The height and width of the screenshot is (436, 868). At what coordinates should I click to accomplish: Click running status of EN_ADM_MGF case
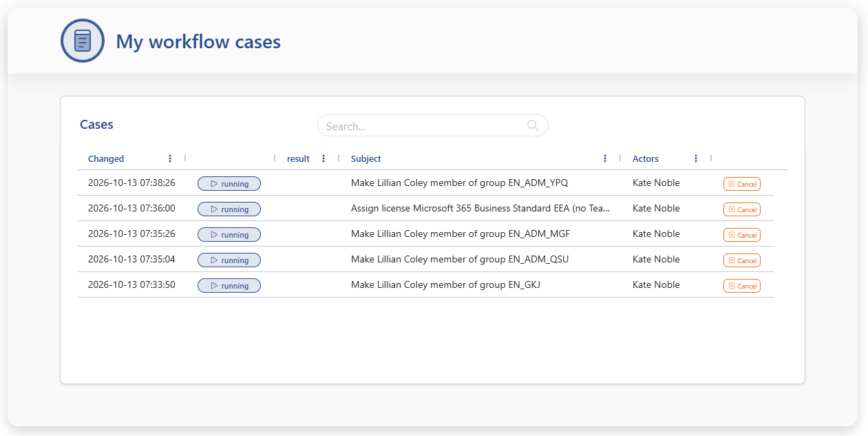229,235
